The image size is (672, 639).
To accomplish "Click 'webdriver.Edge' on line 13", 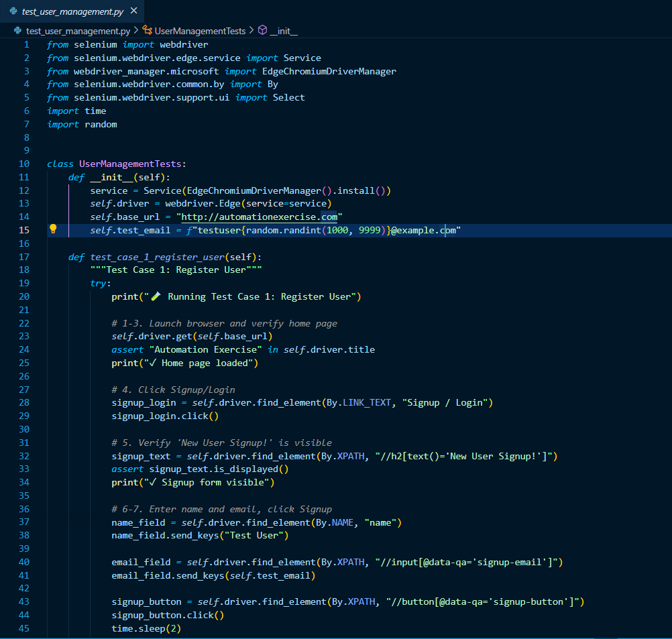I will tap(203, 203).
